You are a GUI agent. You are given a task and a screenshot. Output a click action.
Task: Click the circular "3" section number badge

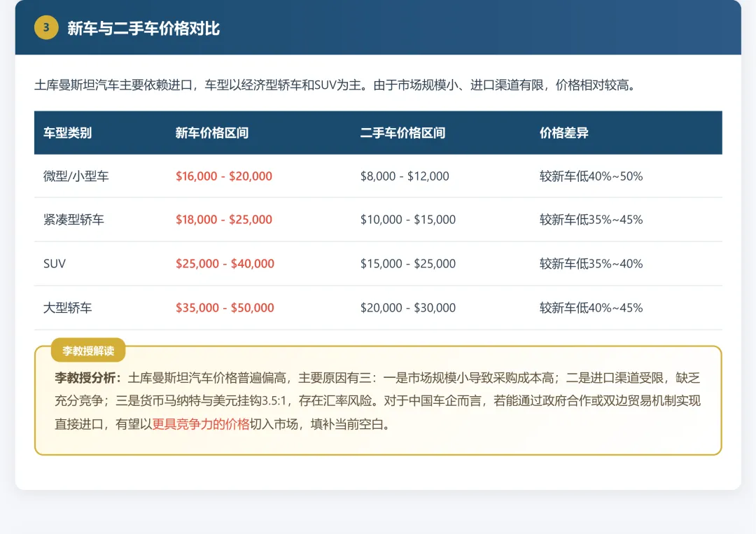pyautogui.click(x=46, y=29)
